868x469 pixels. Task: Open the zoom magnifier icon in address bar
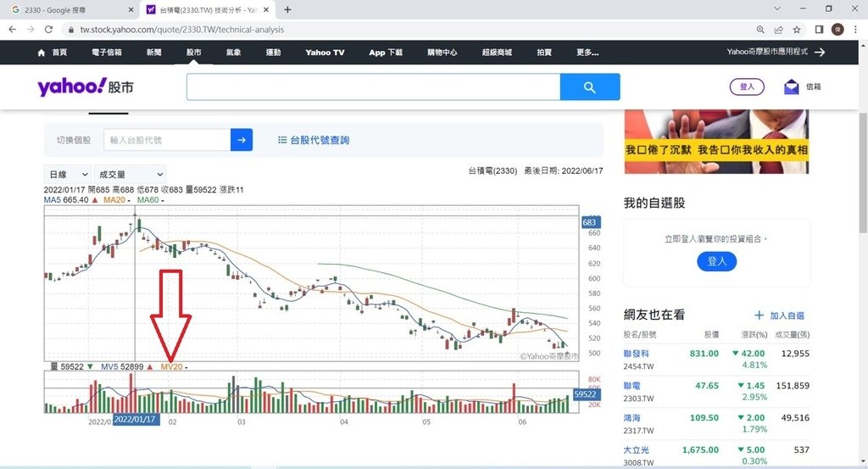point(760,30)
